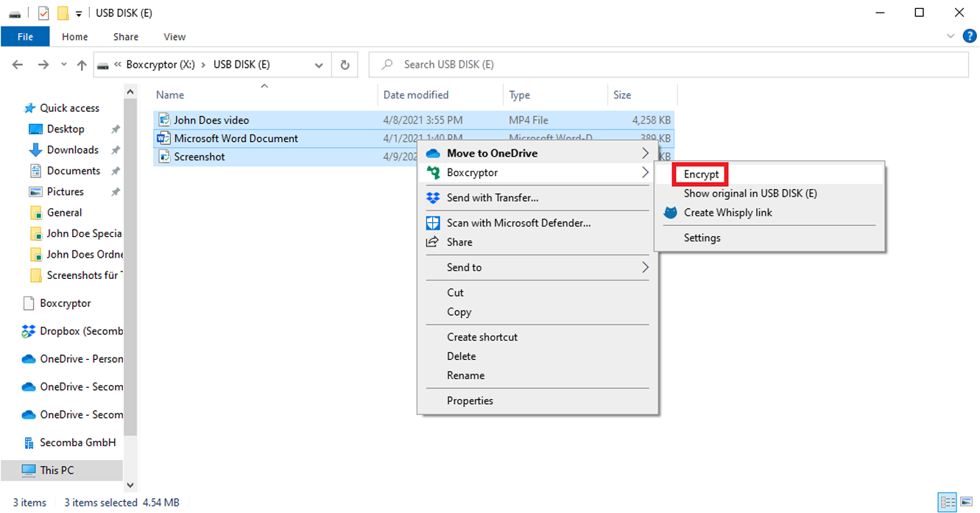Screen dimensions: 980x513
Task: Switch to the View ribbon tab
Action: point(175,37)
